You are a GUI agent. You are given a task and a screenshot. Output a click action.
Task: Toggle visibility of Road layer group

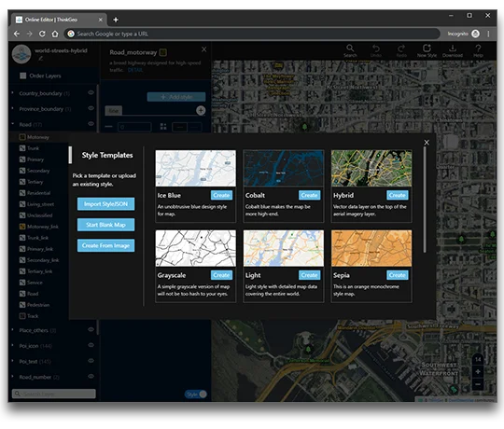click(x=91, y=124)
